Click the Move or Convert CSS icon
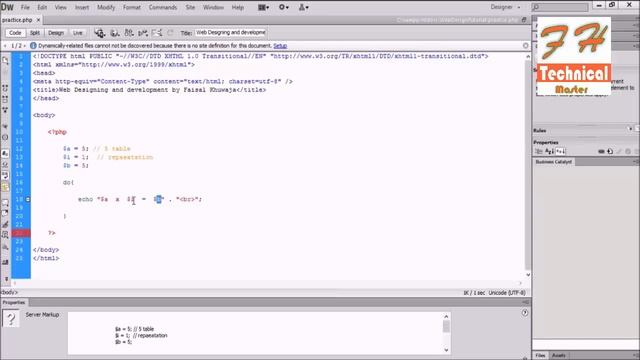This screenshot has height=360, width=640. 5,246
